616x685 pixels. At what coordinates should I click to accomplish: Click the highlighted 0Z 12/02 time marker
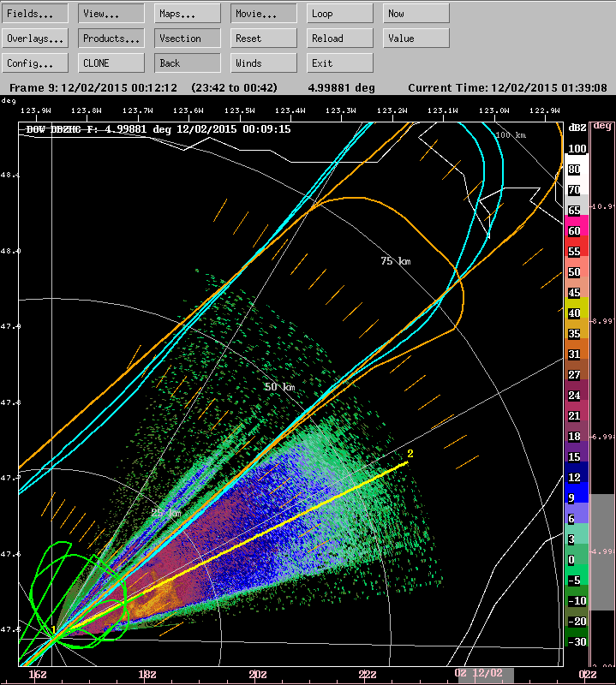[479, 673]
